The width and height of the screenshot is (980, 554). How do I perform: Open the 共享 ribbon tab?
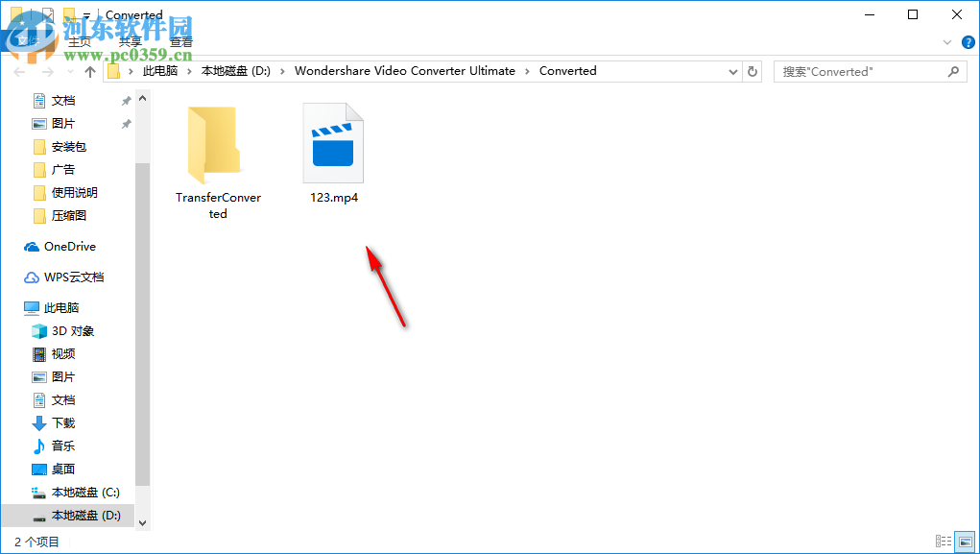(x=130, y=42)
